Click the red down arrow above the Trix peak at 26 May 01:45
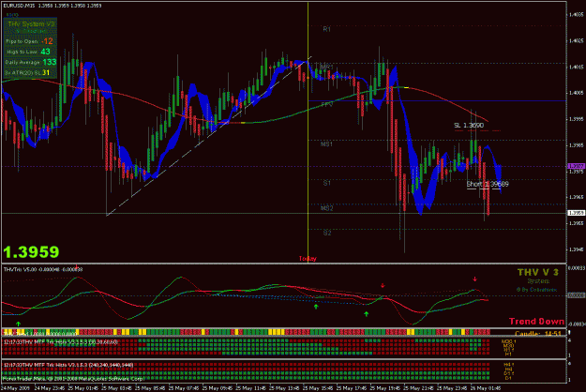 (475, 279)
